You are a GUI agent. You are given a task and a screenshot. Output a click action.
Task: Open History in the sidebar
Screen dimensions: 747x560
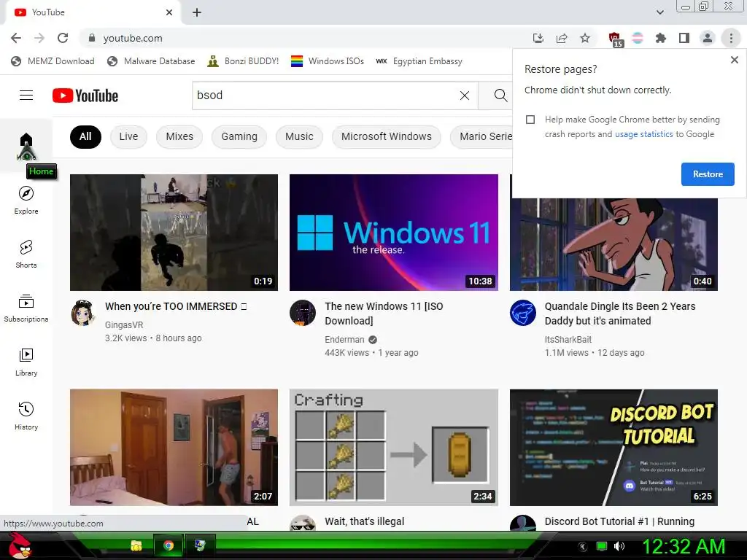(26, 416)
